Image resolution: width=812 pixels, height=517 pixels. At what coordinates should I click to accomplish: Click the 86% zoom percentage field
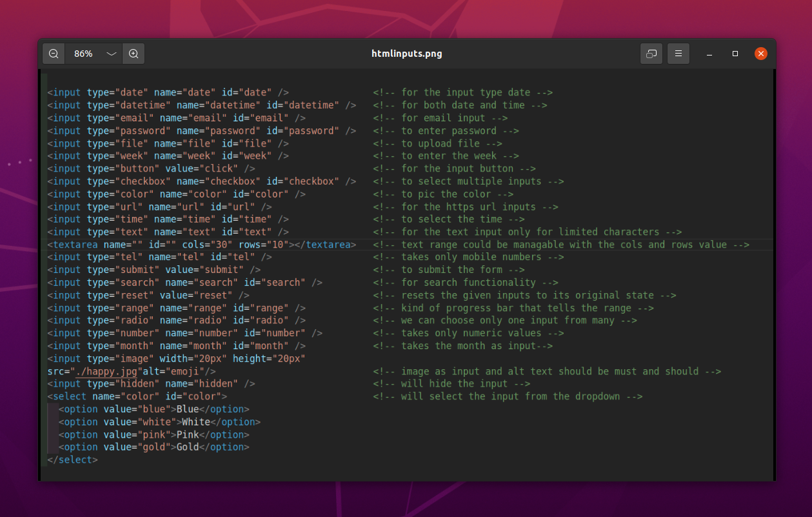[83, 54]
